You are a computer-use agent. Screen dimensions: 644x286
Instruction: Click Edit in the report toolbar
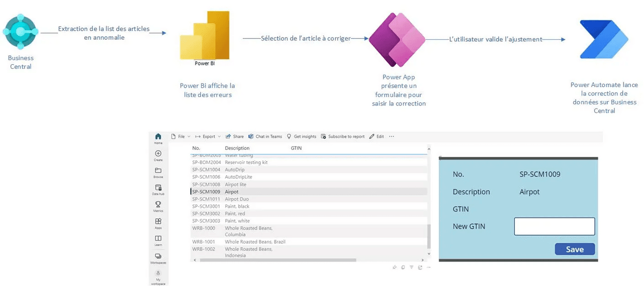point(376,137)
